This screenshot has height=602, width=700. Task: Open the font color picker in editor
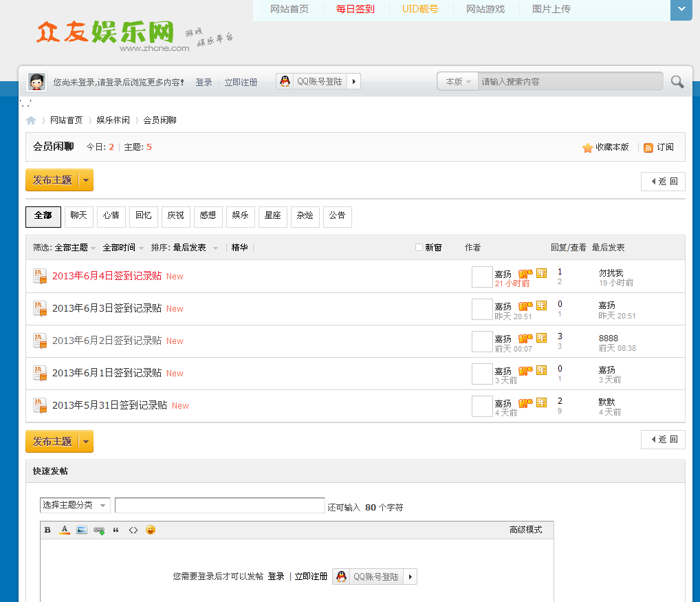[x=65, y=530]
